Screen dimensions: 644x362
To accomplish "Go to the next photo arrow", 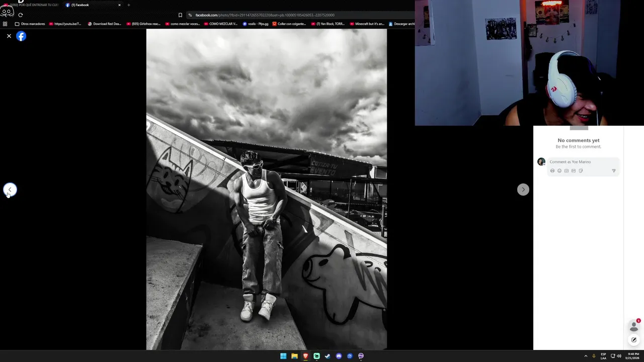I will [x=523, y=190].
